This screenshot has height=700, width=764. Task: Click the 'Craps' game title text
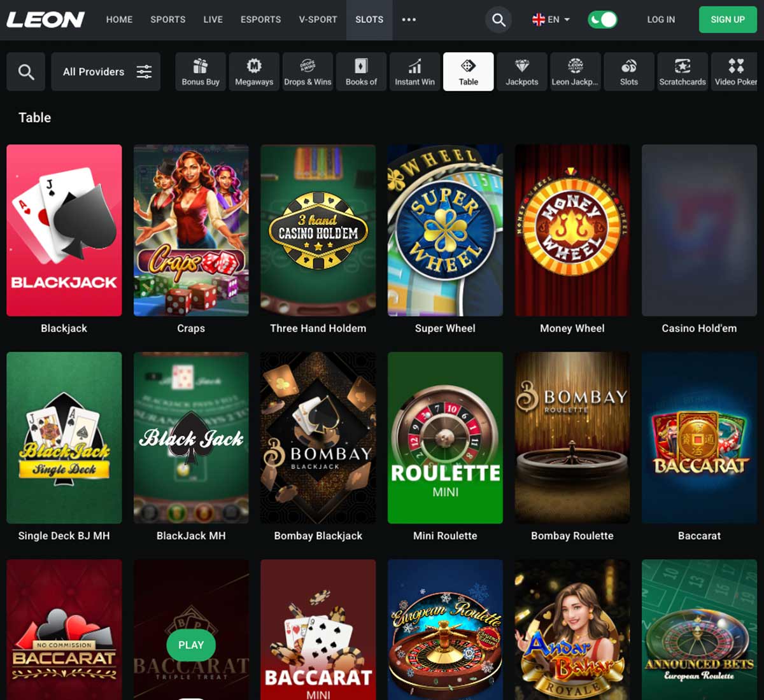pos(191,328)
